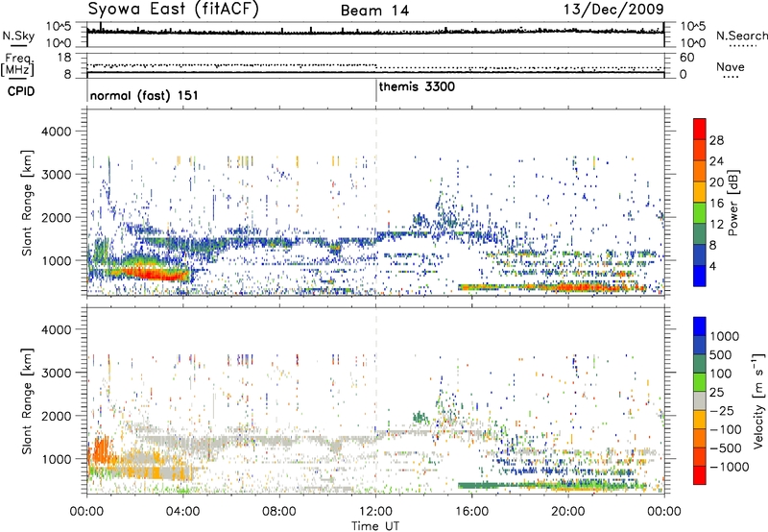Click the "-25" label on the Velocity colorbar

[722, 410]
